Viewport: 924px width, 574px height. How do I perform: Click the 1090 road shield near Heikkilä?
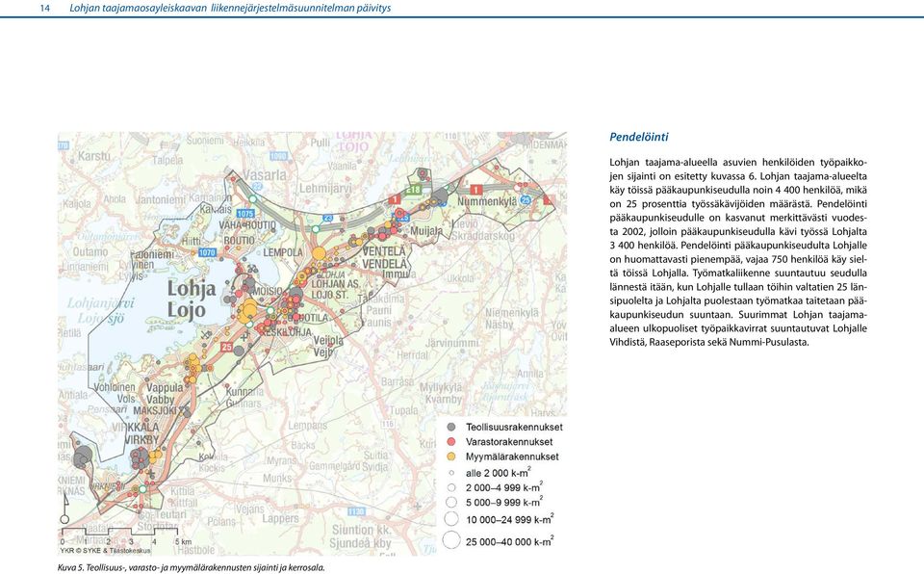(277, 156)
